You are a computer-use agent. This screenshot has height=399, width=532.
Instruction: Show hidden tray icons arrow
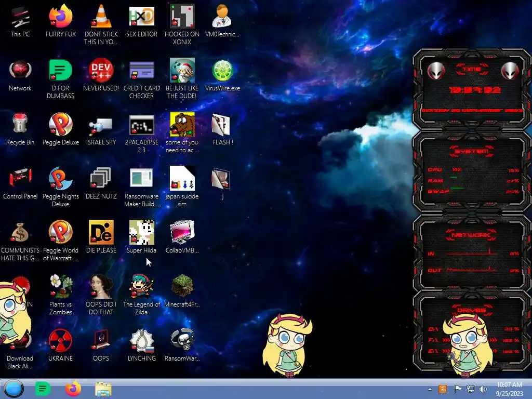click(x=430, y=389)
